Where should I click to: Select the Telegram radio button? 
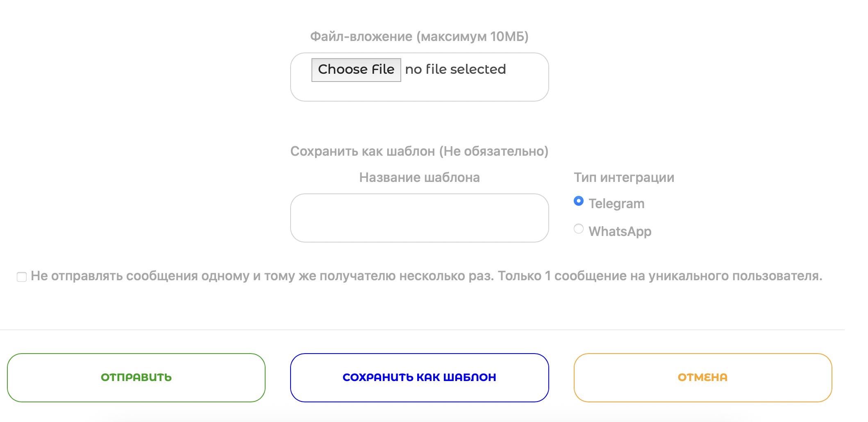tap(578, 201)
